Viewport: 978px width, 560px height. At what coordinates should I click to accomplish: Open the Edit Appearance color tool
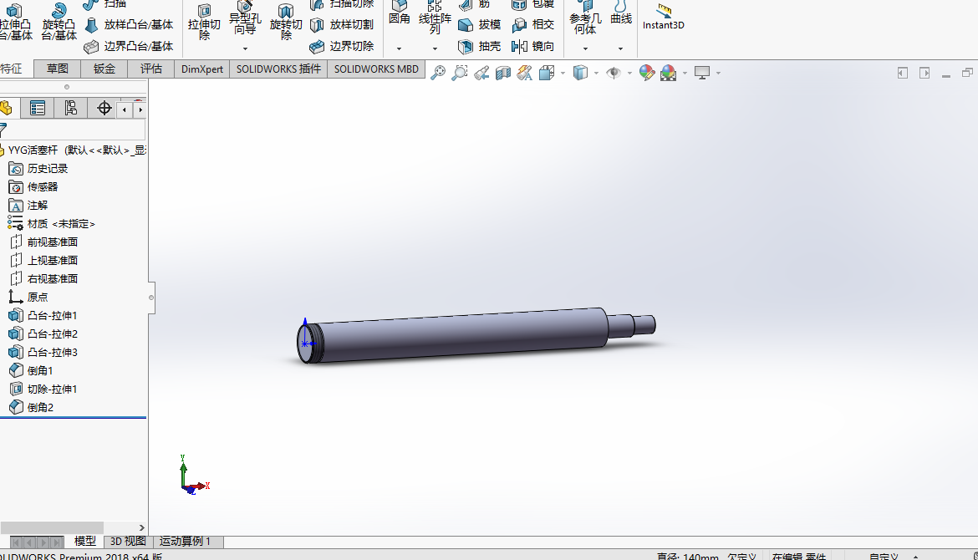(x=648, y=74)
